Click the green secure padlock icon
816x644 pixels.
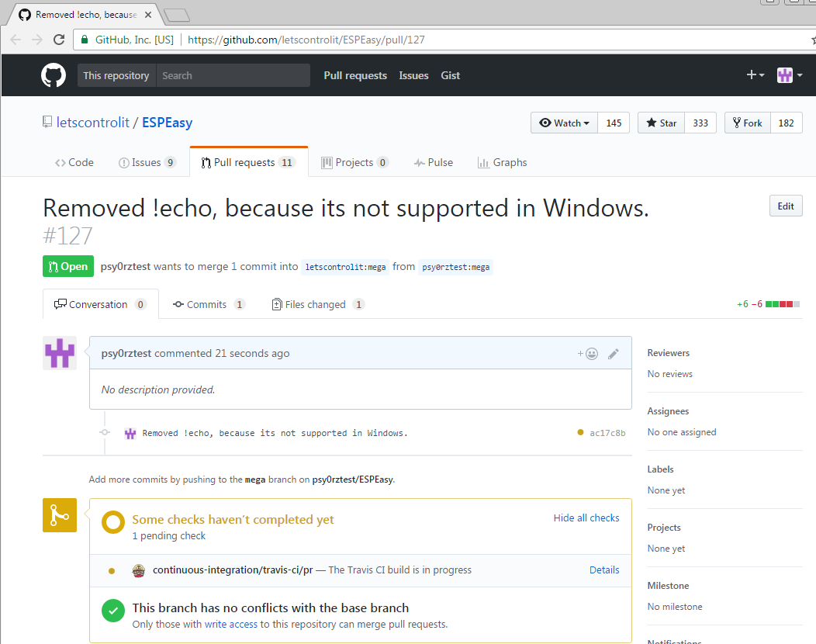(85, 40)
